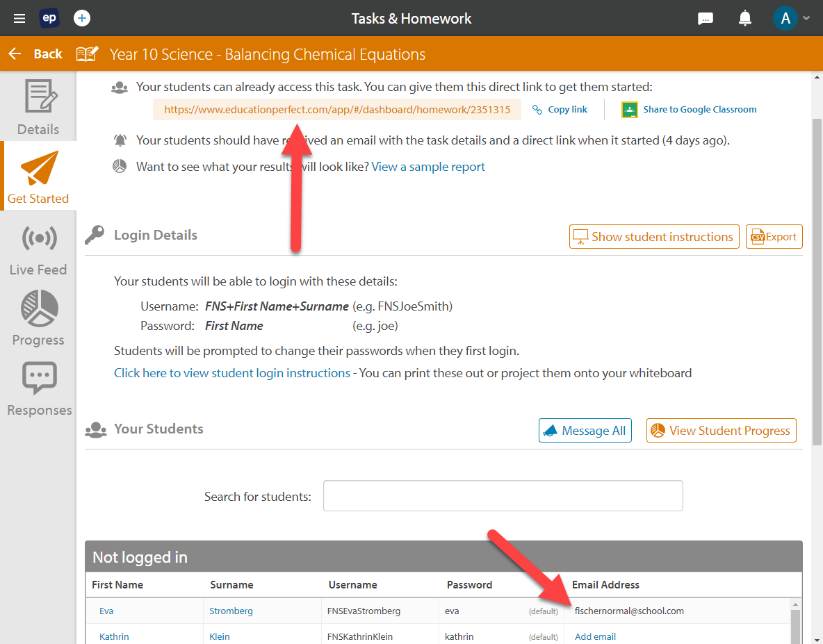Click the pie icon beside sample report
The height and width of the screenshot is (644, 823).
click(120, 167)
